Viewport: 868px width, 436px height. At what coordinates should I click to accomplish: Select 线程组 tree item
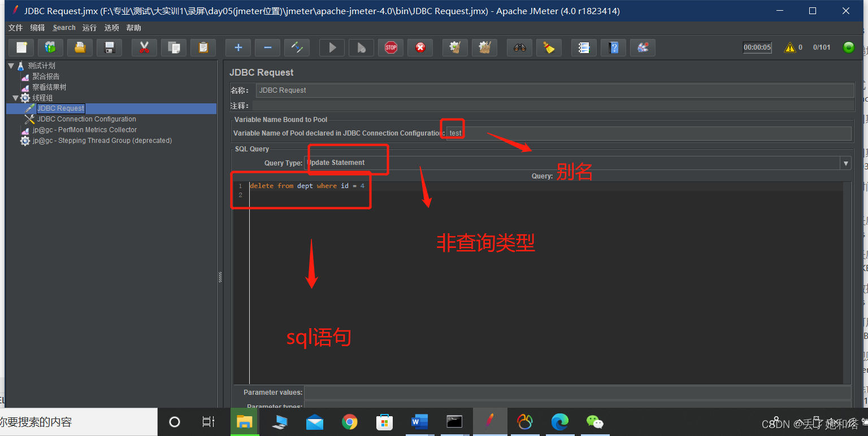click(42, 98)
